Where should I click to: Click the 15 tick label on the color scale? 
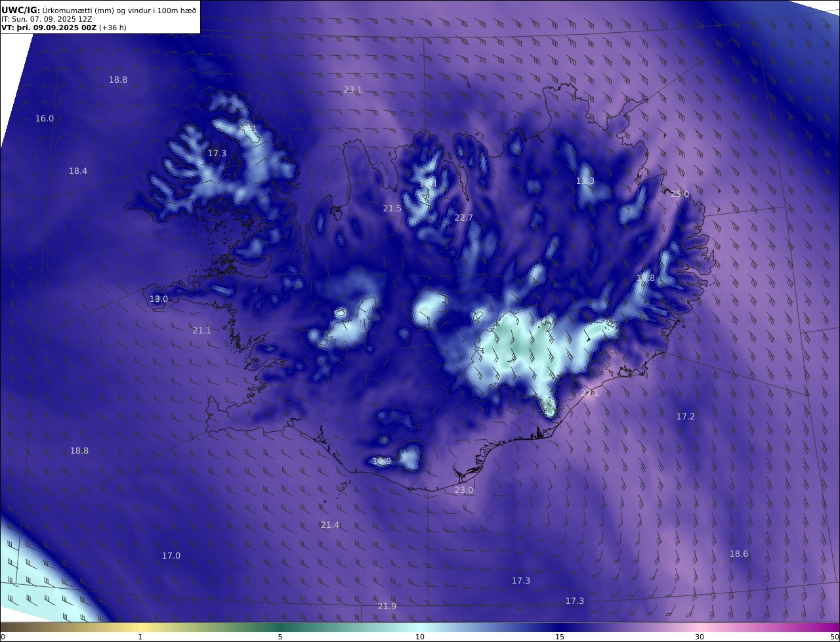click(560, 637)
